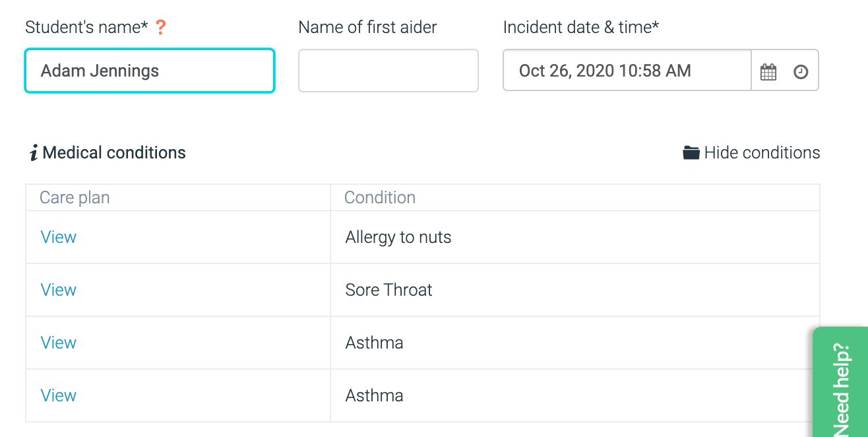This screenshot has height=437, width=868.
Task: View the care plan for Allergy to nuts
Action: (58, 236)
